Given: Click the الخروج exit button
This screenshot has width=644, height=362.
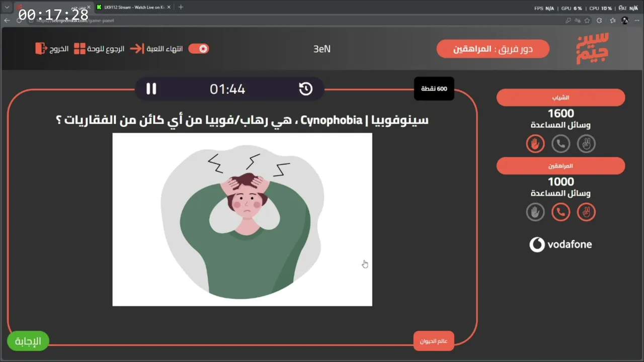Looking at the screenshot, I should point(52,49).
